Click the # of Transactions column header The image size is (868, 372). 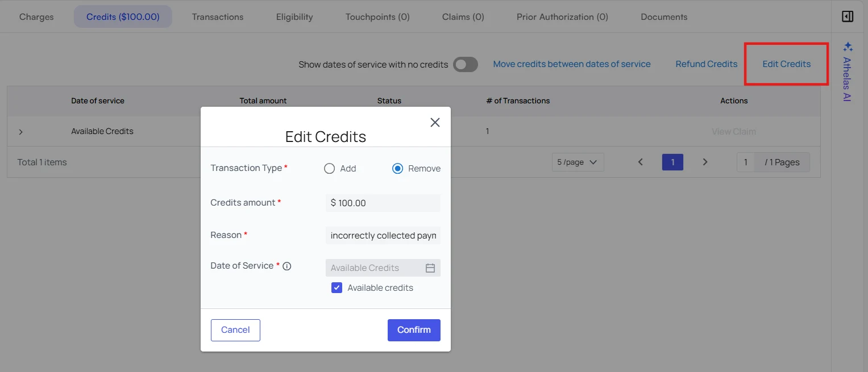[518, 101]
